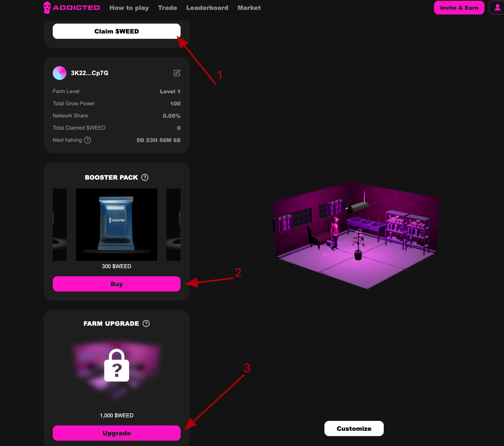Open the user profile icon

[x=497, y=8]
